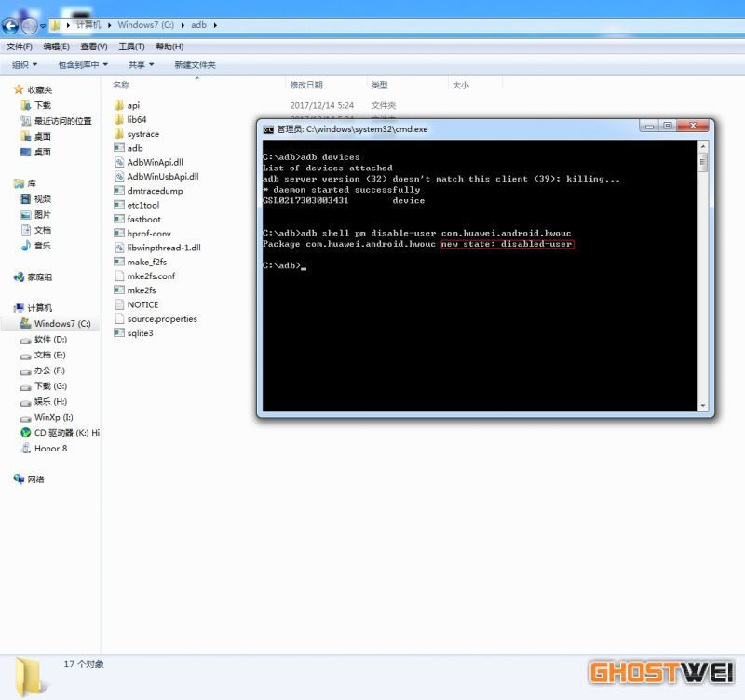Click the address bar path field
Screen dimensions: 745x700
click(x=372, y=25)
